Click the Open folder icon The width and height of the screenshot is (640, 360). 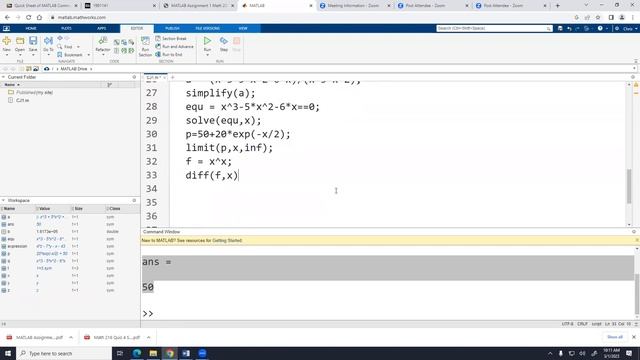click(x=20, y=41)
